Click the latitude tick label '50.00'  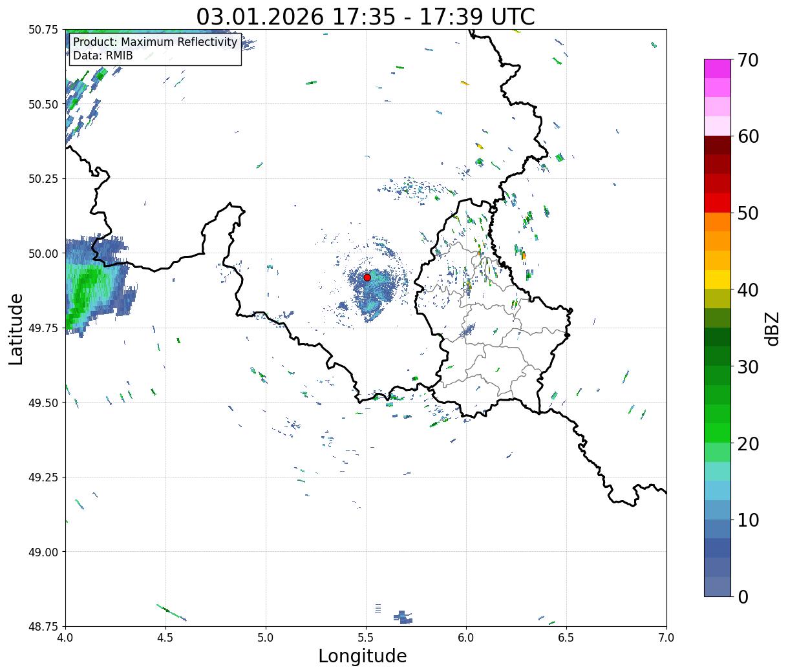coord(43,253)
